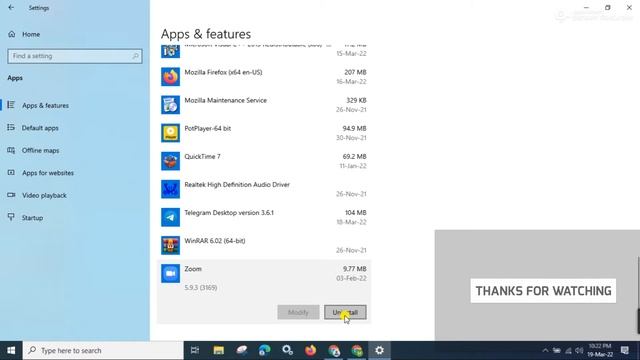The image size is (640, 360).
Task: Click the 207 MB size of Firefox
Action: (x=355, y=72)
